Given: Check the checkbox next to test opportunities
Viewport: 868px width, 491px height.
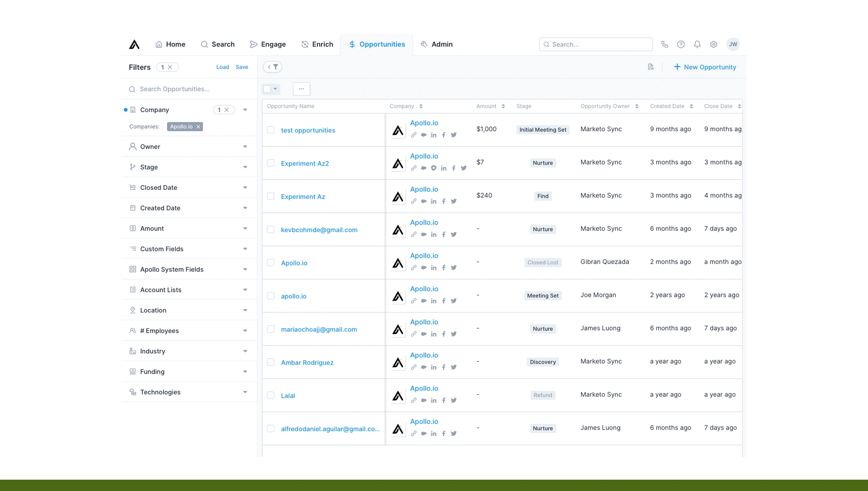Looking at the screenshot, I should pos(271,130).
